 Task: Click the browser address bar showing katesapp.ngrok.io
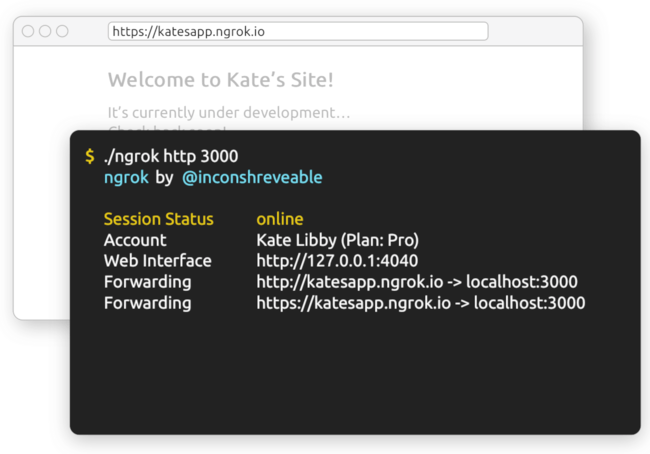pyautogui.click(x=297, y=31)
